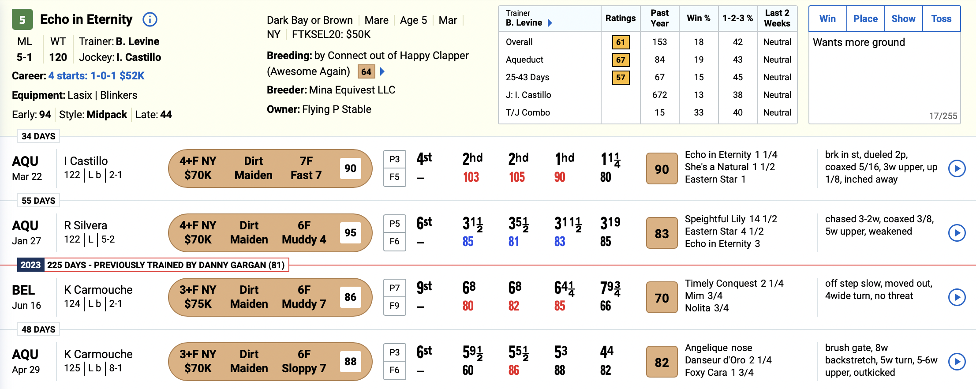Screen dimensions: 980x389
Task: Play replay of Mar 22 Aqueduct race
Action: click(x=957, y=168)
